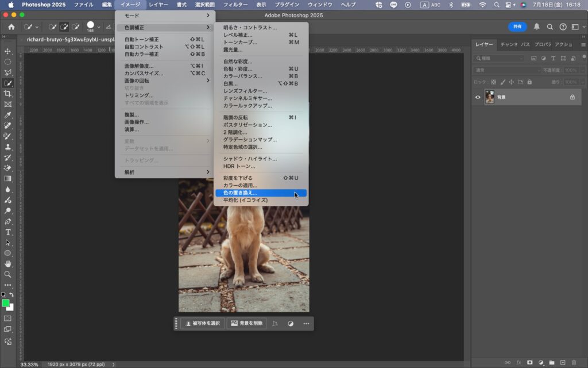588x368 pixels.
Task: Click the foreground green color swatch
Action: pos(5,303)
